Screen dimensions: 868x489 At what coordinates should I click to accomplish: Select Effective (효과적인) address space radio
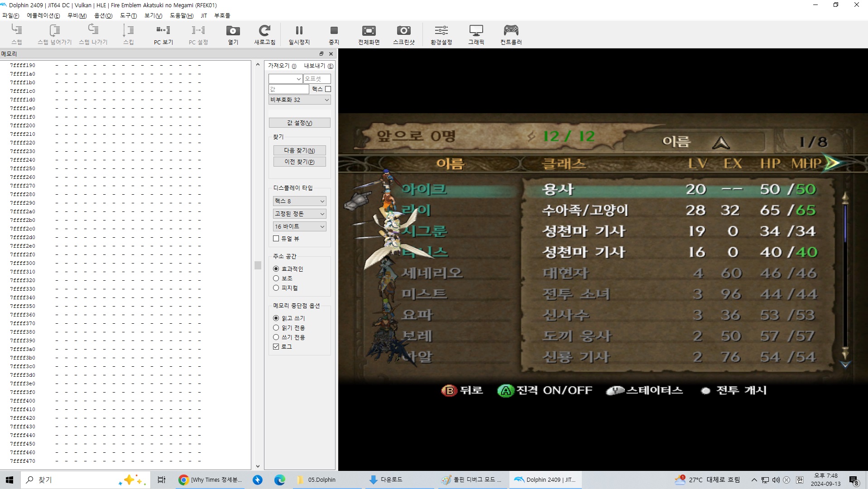coord(276,269)
